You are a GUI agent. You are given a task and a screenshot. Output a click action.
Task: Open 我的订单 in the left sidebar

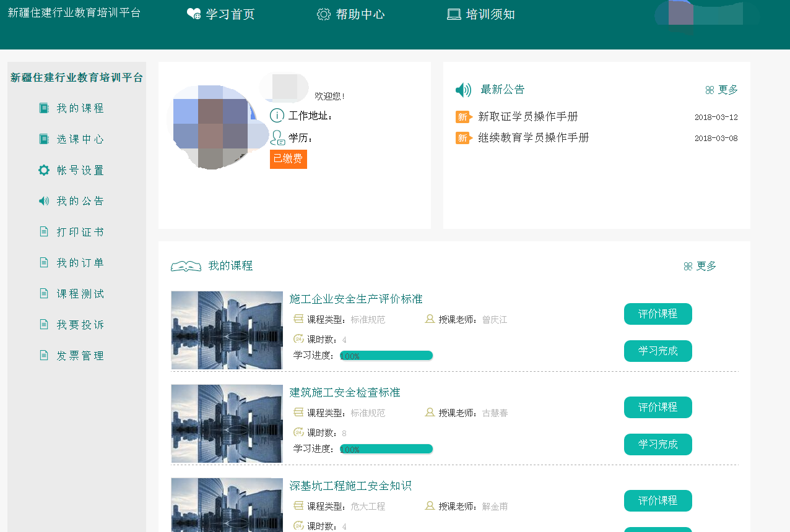(80, 263)
